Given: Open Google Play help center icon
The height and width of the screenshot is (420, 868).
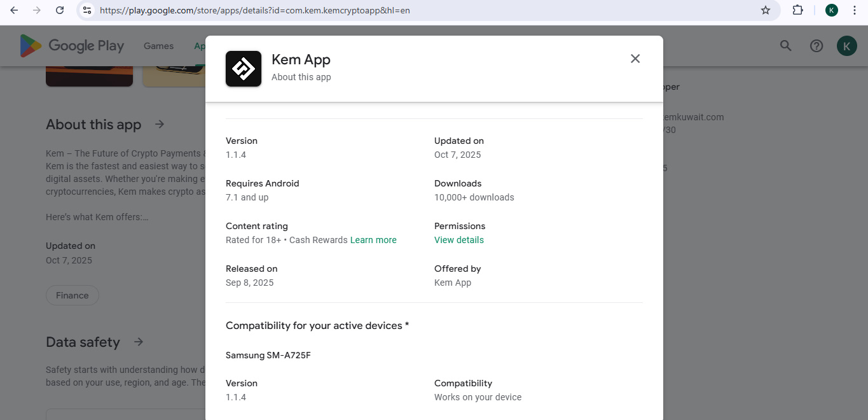Looking at the screenshot, I should tap(816, 46).
